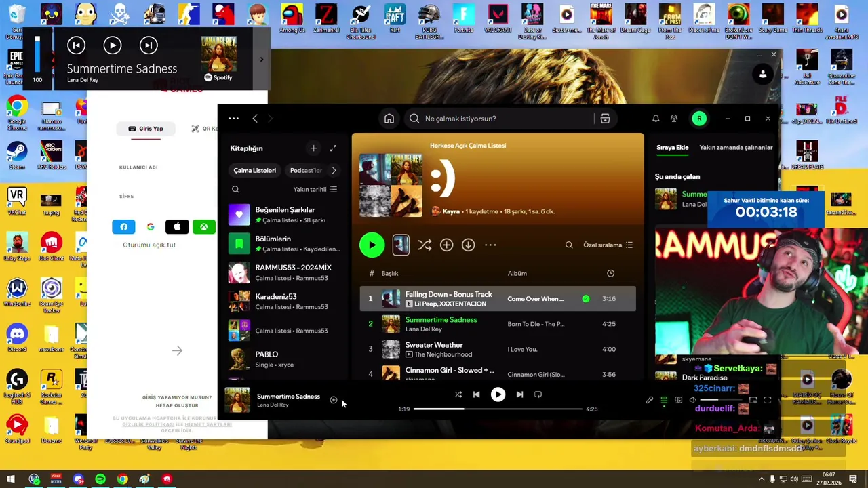Select the Podcast'ler filter chip
The width and height of the screenshot is (868, 488).
[306, 171]
